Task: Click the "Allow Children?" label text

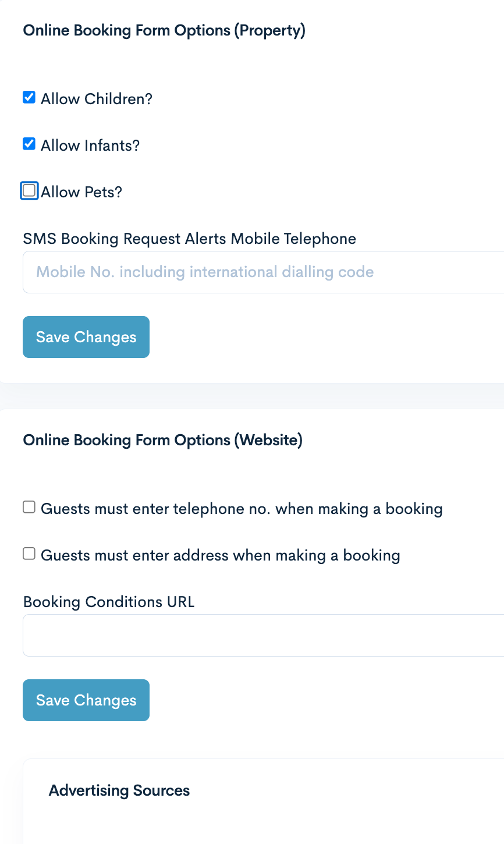Action: click(x=97, y=99)
